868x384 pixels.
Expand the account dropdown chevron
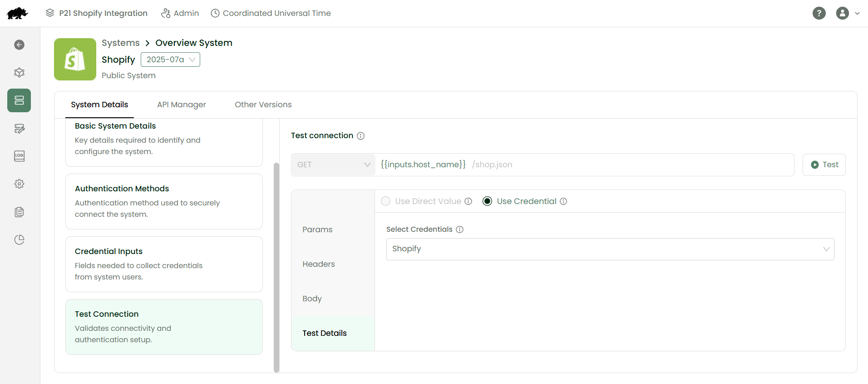[x=857, y=13]
